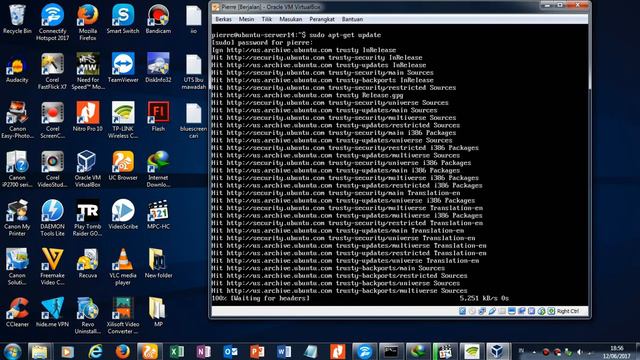Click the '5,251 kB/s 0s' speed text

pyautogui.click(x=484, y=298)
